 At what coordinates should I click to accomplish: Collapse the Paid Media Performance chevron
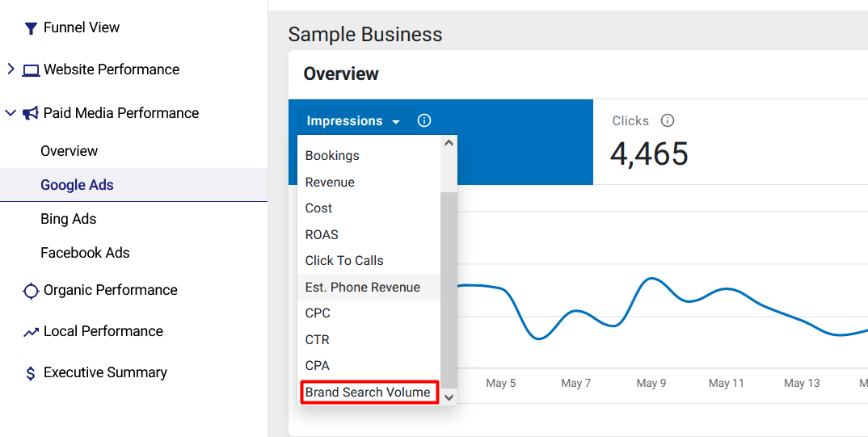click(11, 113)
